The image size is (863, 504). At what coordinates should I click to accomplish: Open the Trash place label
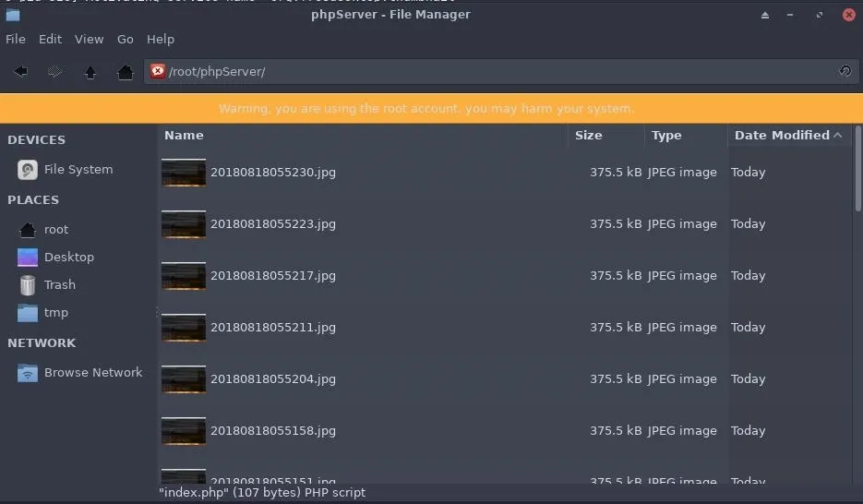tap(60, 285)
